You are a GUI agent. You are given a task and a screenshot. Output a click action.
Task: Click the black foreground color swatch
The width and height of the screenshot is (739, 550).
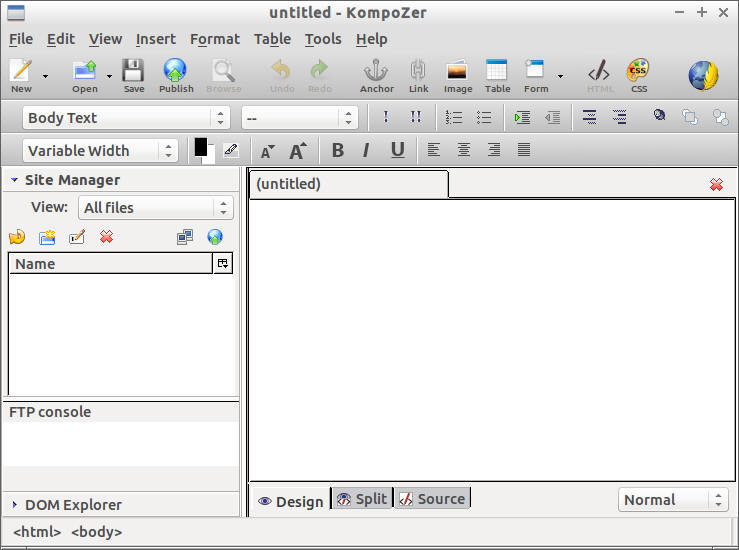[201, 147]
